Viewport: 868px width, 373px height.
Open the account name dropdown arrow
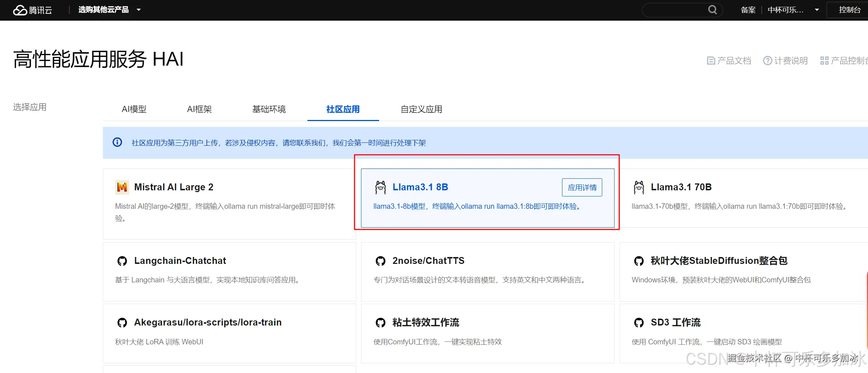(x=817, y=10)
